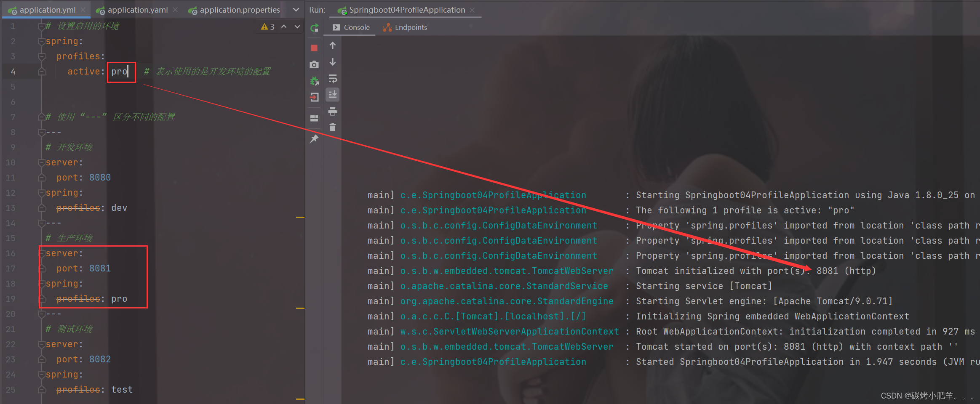Collapse spring block on line 12
Screen dimensions: 980x404
tap(42, 193)
